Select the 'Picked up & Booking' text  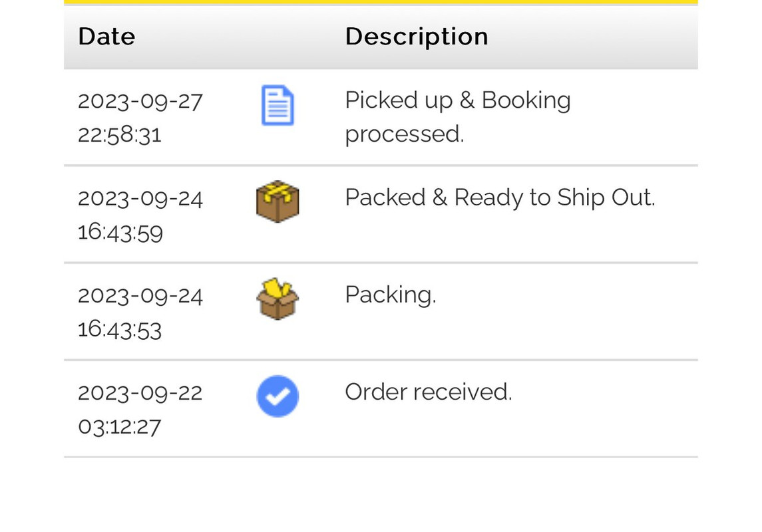(458, 100)
